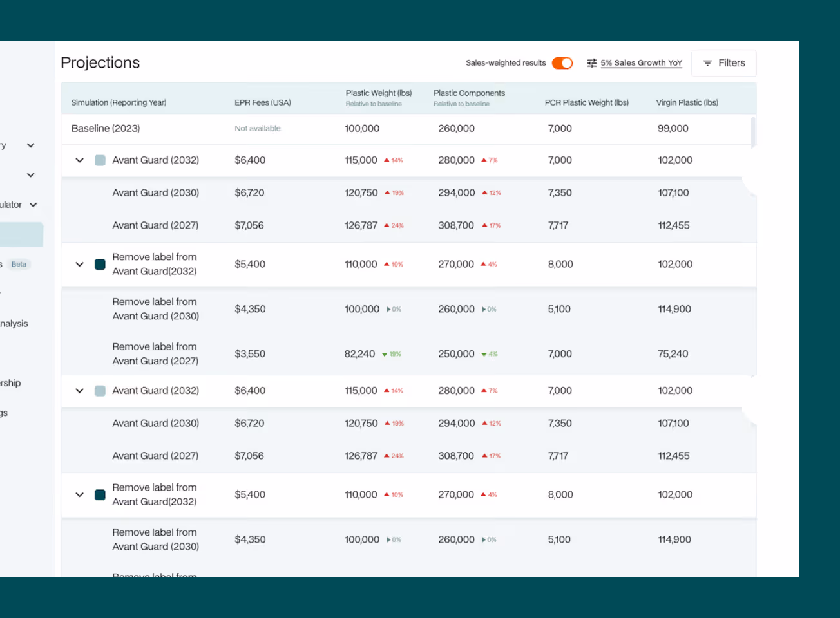The image size is (840, 618).
Task: Click the filter lines icon in Filters
Action: click(707, 63)
